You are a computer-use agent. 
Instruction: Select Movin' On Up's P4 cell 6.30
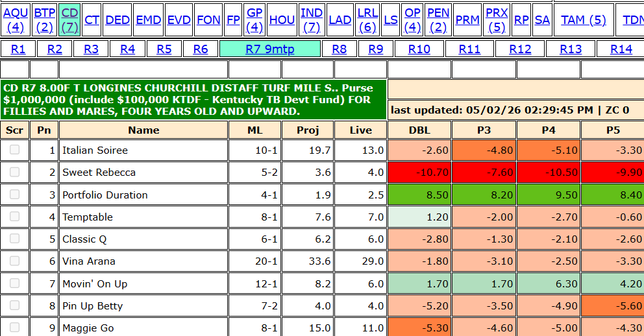coord(549,283)
